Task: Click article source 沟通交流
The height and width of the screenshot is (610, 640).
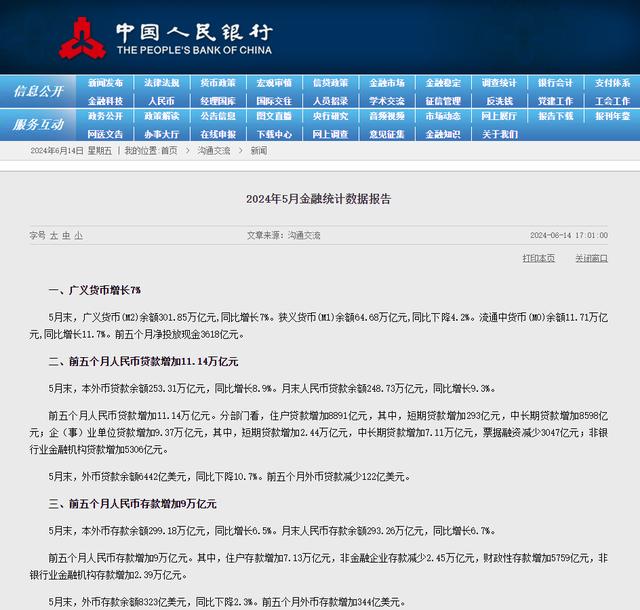Action: tap(304, 235)
